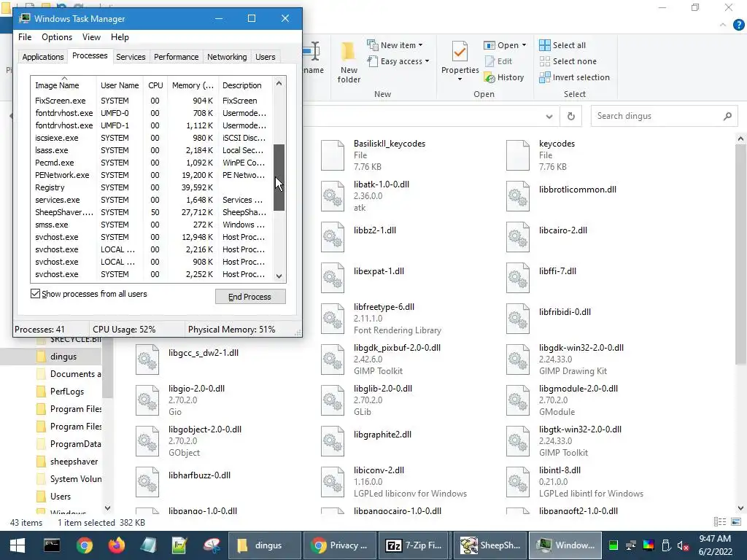Viewport: 747px width, 560px height.
Task: Click Invert selection in the ribbon
Action: [x=575, y=77]
